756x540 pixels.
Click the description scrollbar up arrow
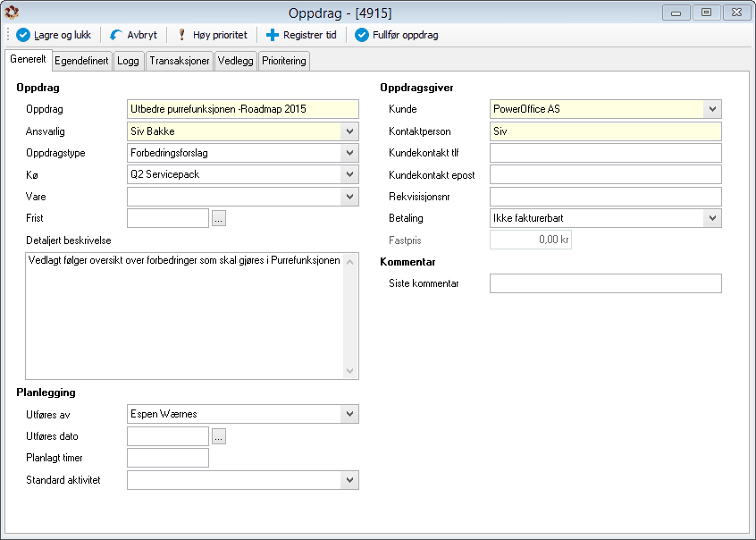[350, 262]
